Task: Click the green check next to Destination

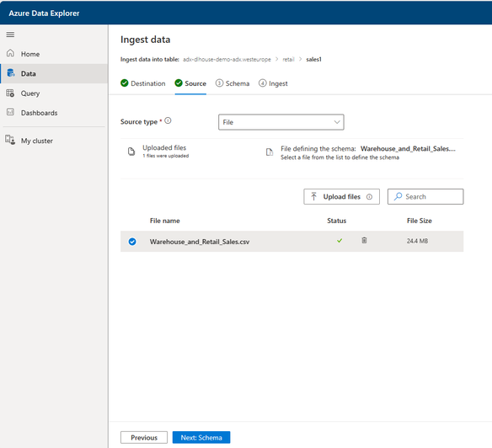Action: pyautogui.click(x=124, y=83)
